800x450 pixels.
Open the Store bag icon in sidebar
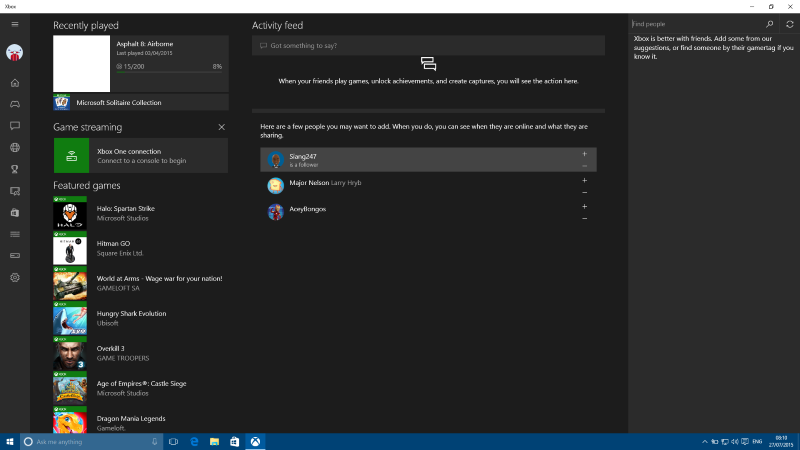tap(15, 213)
